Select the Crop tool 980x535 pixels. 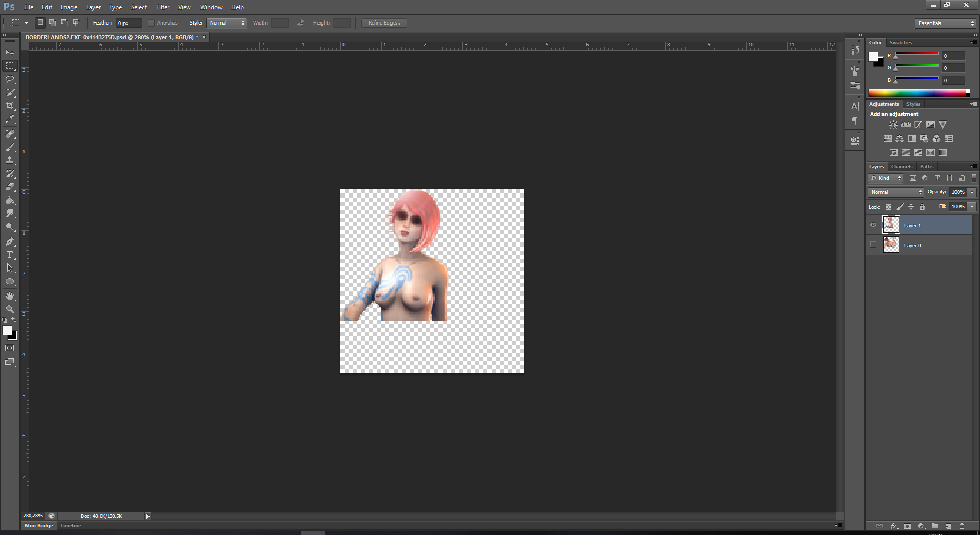point(10,106)
